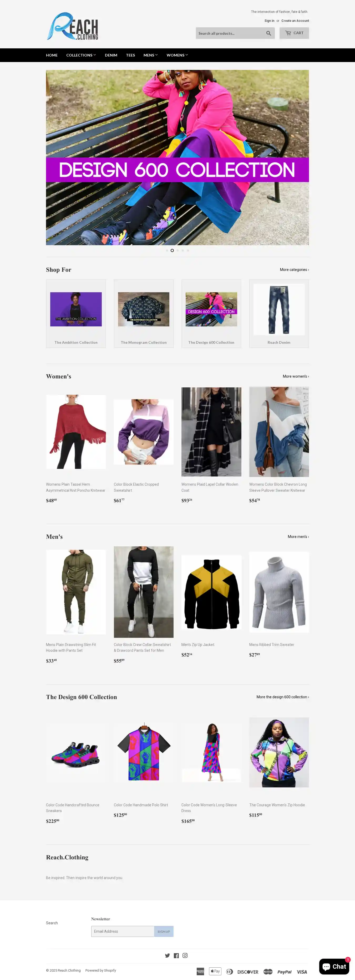Visit Reach Clothing's Twitter page
Image resolution: width=355 pixels, height=980 pixels.
(168, 955)
